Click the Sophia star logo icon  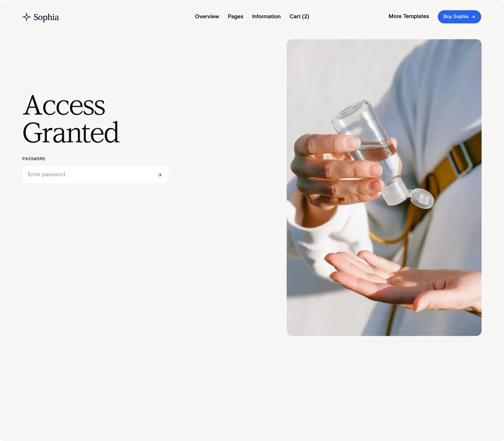click(x=26, y=17)
